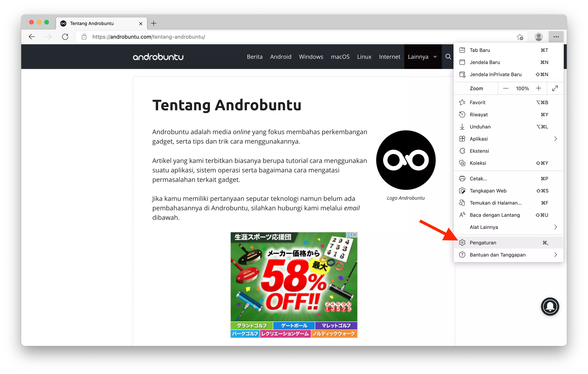Add page to favorites from address bar
This screenshot has height=374, width=588.
coord(520,37)
